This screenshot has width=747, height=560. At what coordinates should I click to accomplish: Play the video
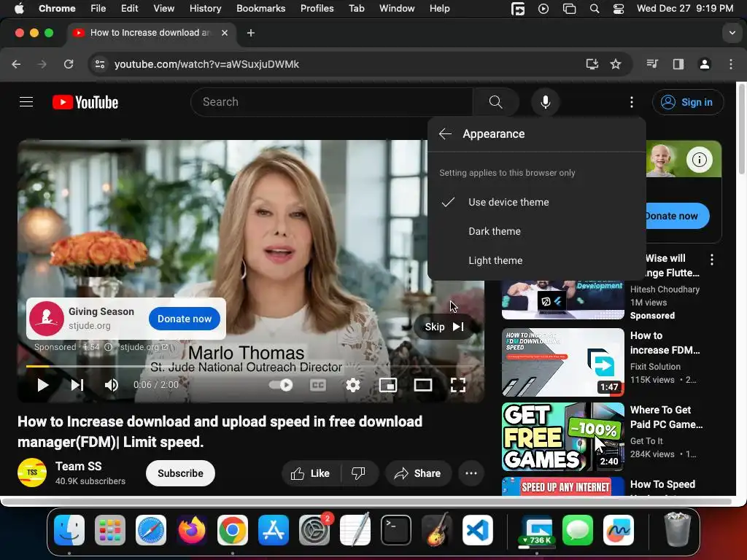[43, 385]
